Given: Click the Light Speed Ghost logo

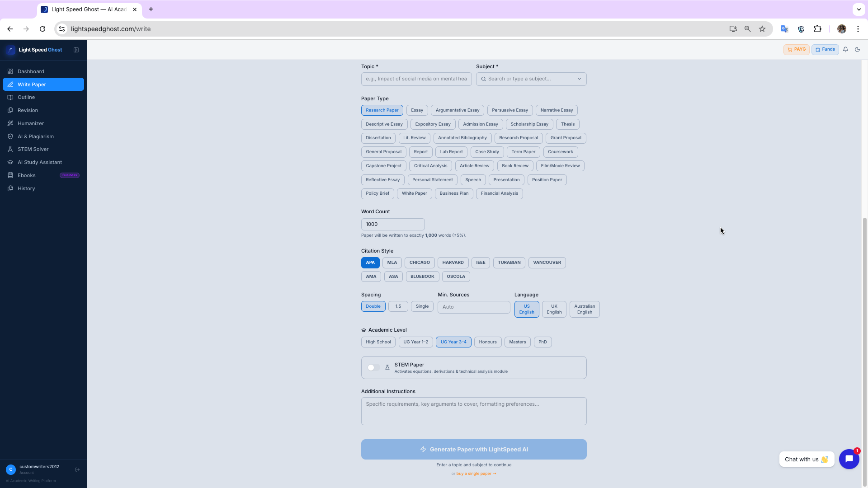Looking at the screenshot, I should coord(34,50).
